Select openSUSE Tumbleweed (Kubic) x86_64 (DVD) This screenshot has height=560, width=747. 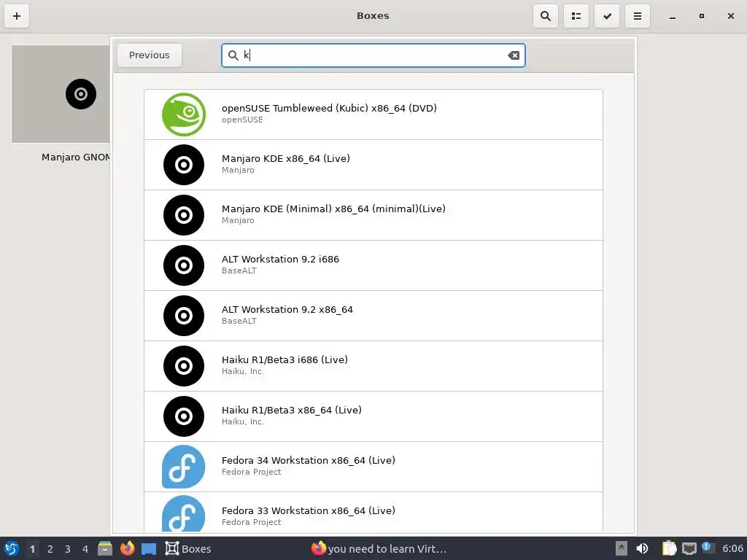373,114
